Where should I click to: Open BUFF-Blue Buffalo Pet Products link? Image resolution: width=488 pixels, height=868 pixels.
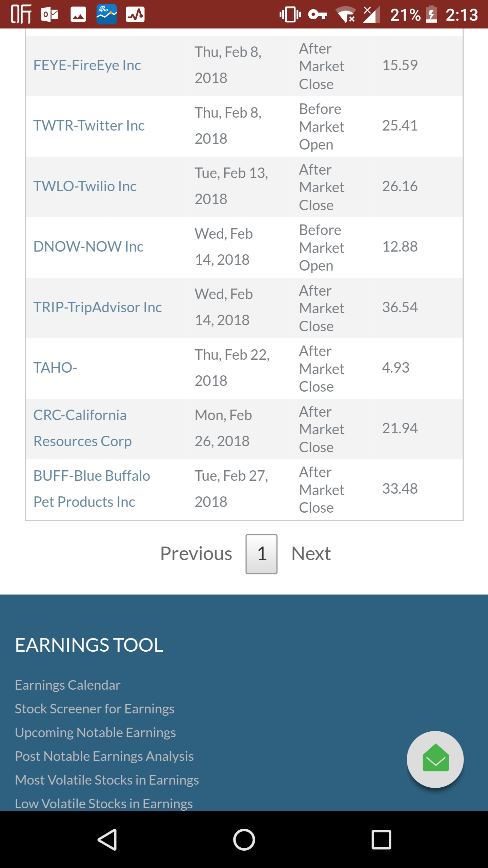91,489
